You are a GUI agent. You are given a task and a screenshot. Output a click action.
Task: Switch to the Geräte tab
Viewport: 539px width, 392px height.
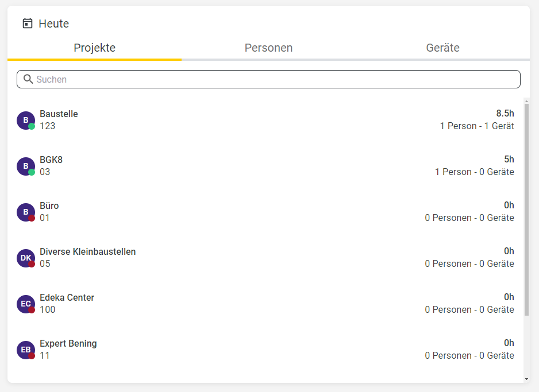(x=442, y=48)
